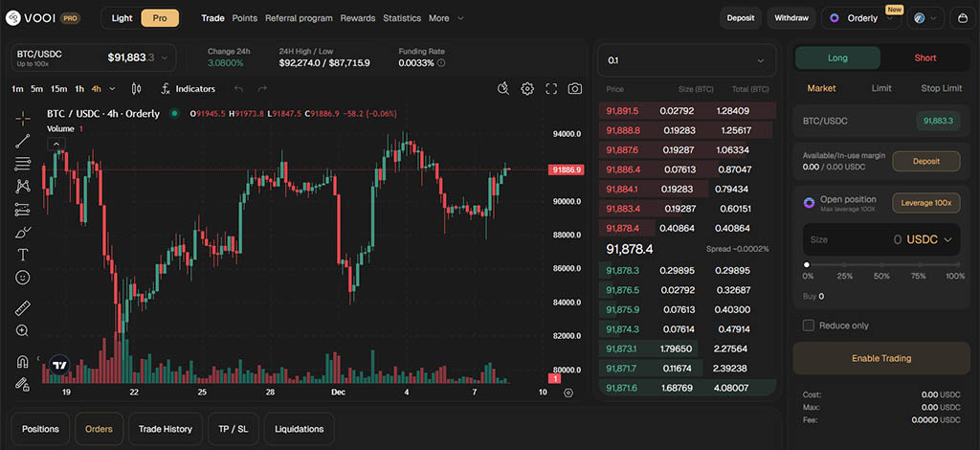Take chart snapshot with camera icon

tap(574, 89)
